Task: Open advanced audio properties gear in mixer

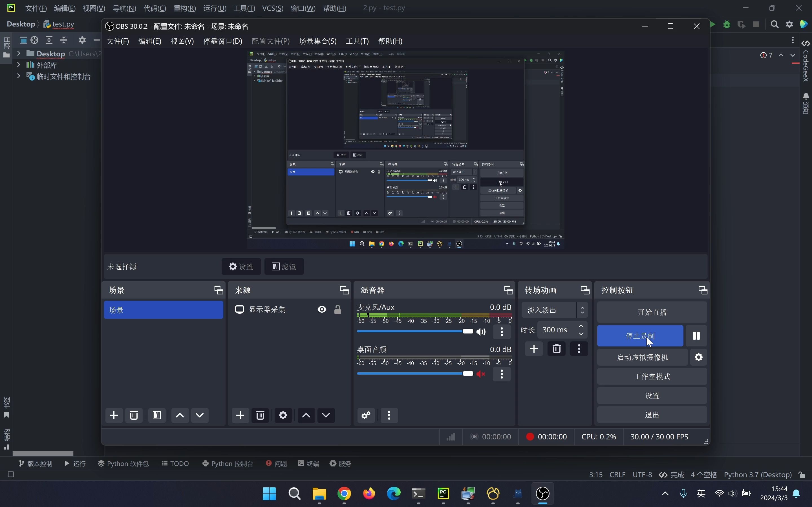Action: click(366, 415)
